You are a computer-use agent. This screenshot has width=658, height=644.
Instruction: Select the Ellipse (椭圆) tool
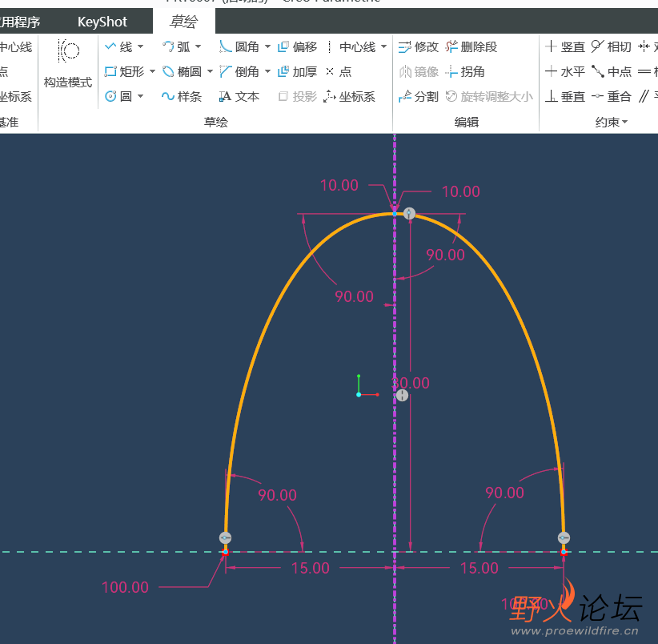183,72
